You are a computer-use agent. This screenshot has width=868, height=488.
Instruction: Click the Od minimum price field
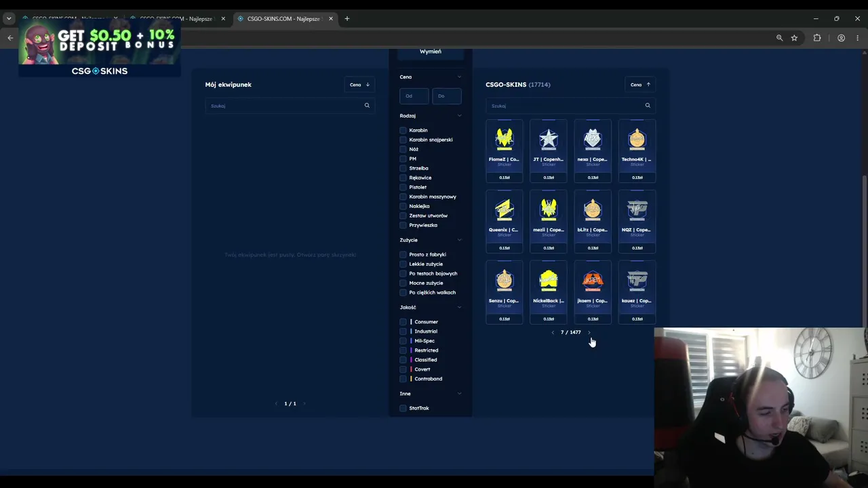tap(414, 96)
